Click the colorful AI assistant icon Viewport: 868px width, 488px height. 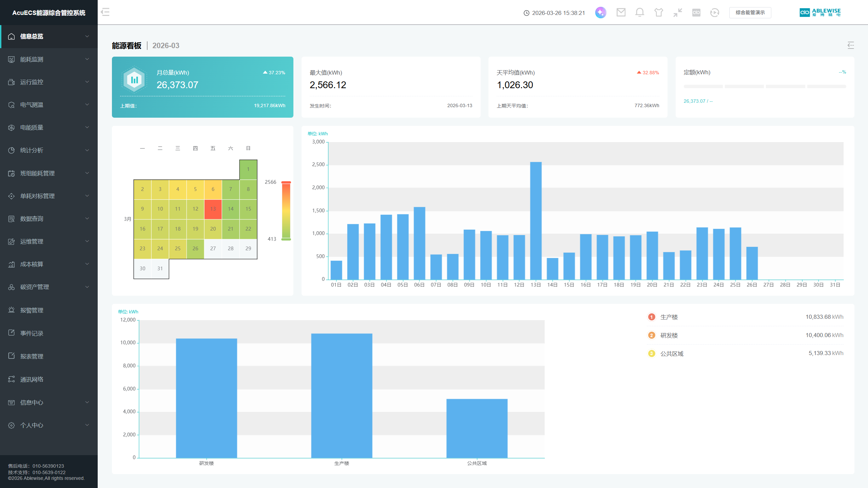click(x=600, y=13)
